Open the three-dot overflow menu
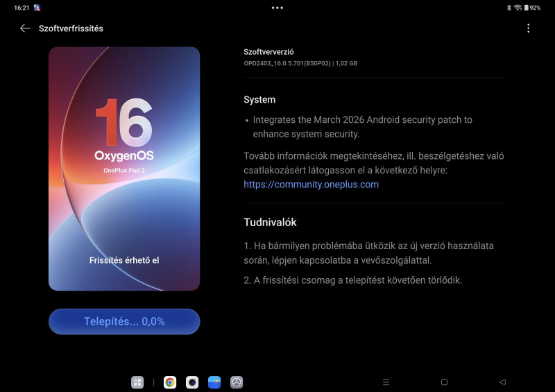The width and height of the screenshot is (555, 392). click(529, 28)
